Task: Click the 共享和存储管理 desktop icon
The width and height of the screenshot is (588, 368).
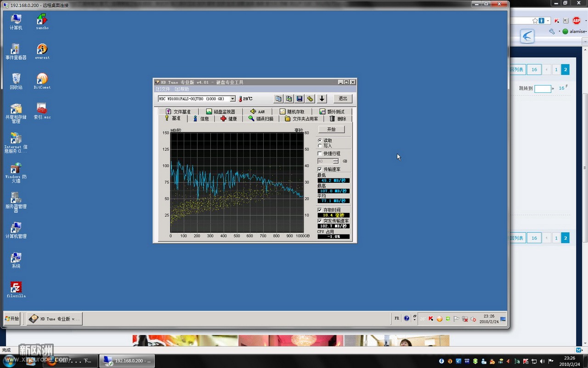Action: coord(16,113)
